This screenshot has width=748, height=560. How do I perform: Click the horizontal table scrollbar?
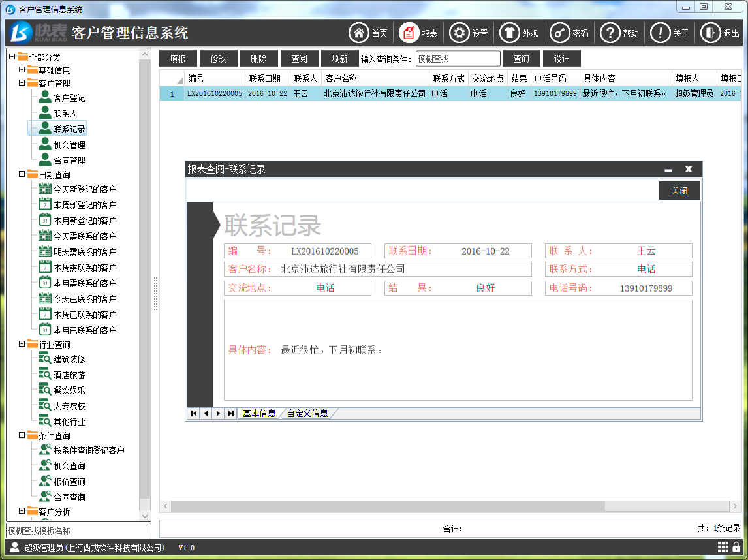click(x=388, y=506)
